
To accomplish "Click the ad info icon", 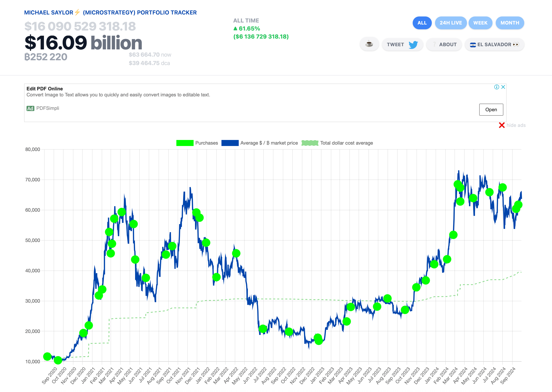I will click(497, 87).
